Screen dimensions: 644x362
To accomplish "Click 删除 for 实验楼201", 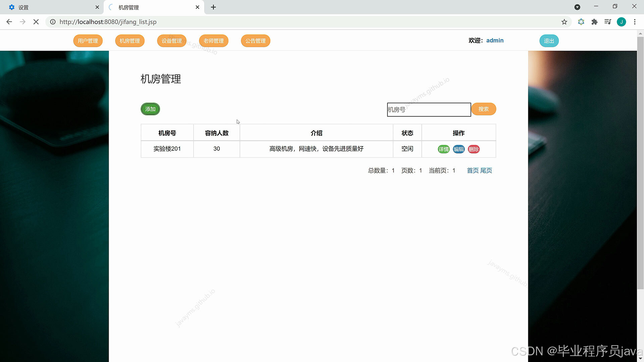I will point(474,149).
